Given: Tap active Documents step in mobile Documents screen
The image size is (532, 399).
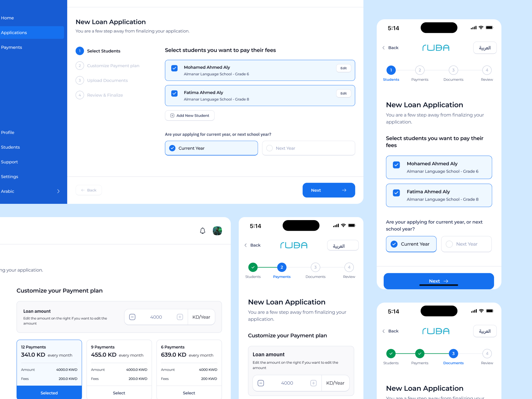Looking at the screenshot, I should pyautogui.click(x=453, y=357).
